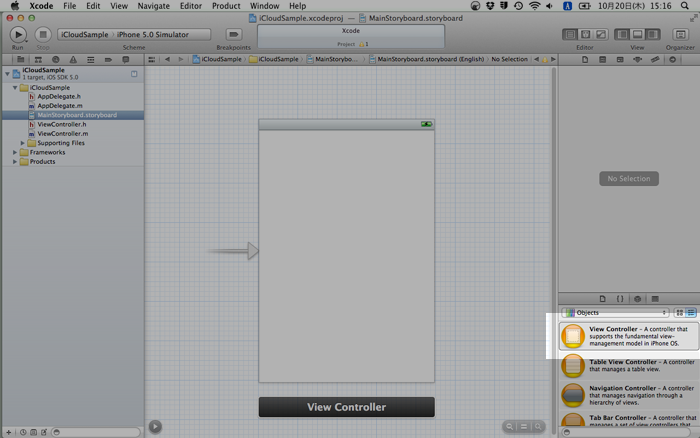Zoom out the storyboard canvas

(509, 426)
